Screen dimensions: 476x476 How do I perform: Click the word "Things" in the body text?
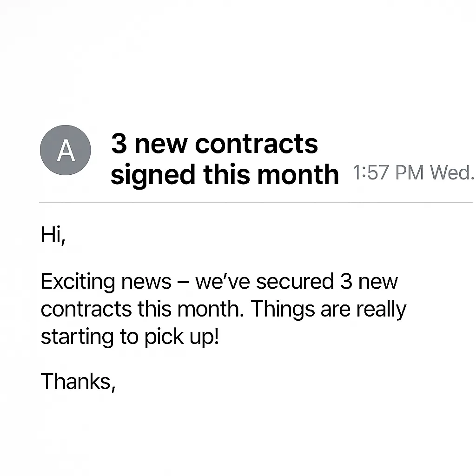pos(283,310)
